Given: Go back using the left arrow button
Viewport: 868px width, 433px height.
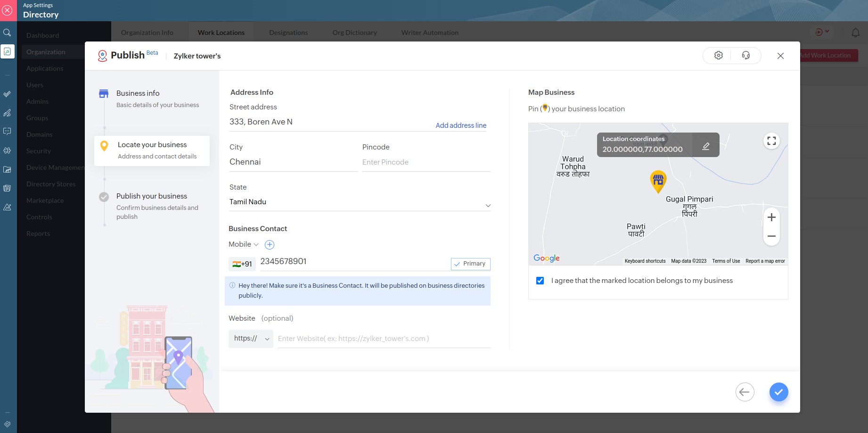Looking at the screenshot, I should click(745, 392).
